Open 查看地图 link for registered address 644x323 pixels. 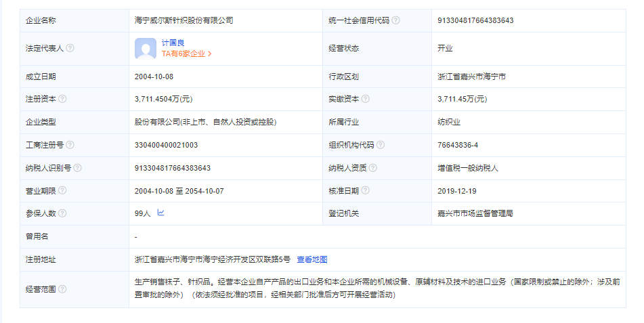(x=312, y=259)
